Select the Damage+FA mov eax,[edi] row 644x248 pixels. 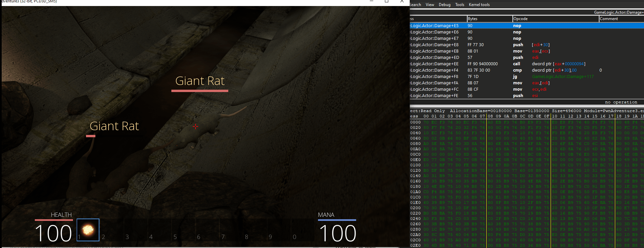coord(527,83)
